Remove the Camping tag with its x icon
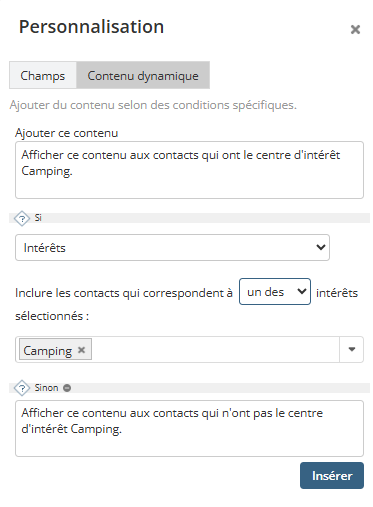373x507 pixels. 81,350
